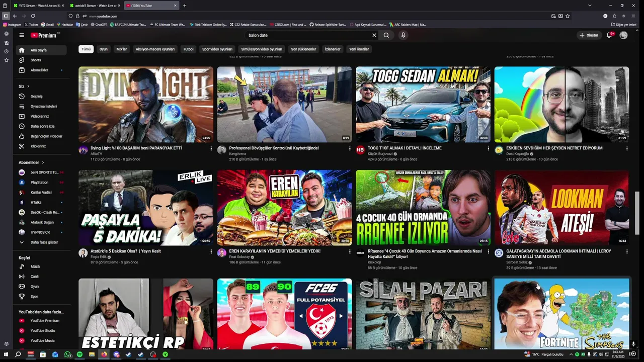This screenshot has width=644, height=362.
Task: Open YouTube Studio link in sidebar
Action: [x=41, y=331]
